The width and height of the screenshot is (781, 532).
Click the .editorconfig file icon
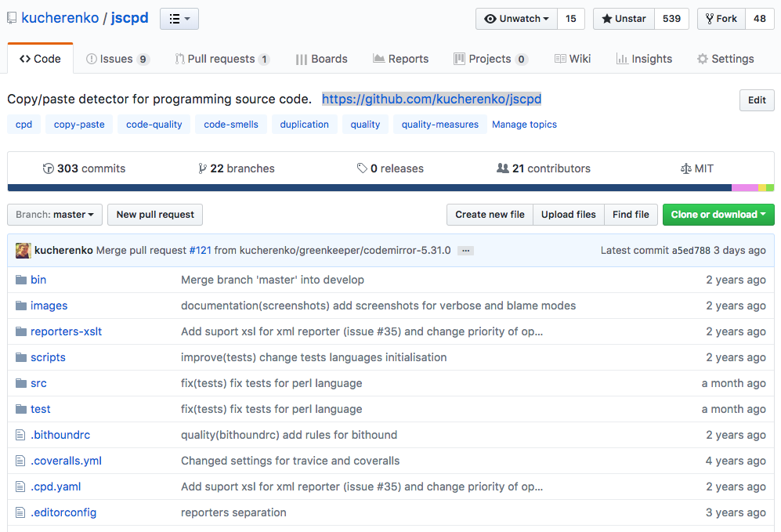[x=20, y=512]
